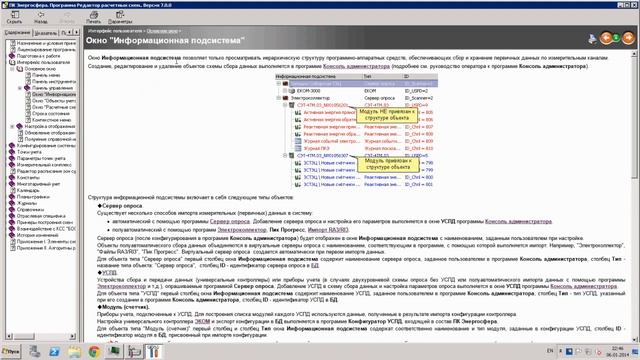Screen dimensions: 640x360
Task: Open the Панель меню topic
Action: point(46,75)
